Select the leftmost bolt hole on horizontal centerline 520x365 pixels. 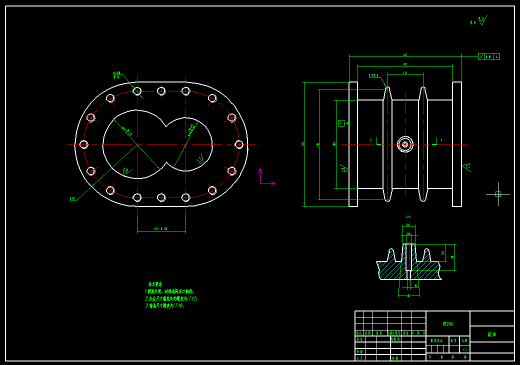pos(83,144)
